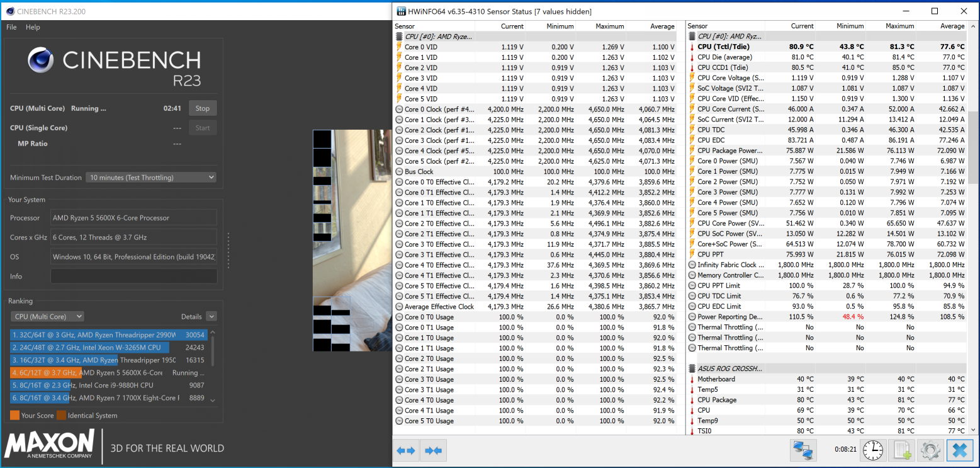Click the Minimum column header in right panel

850,26
